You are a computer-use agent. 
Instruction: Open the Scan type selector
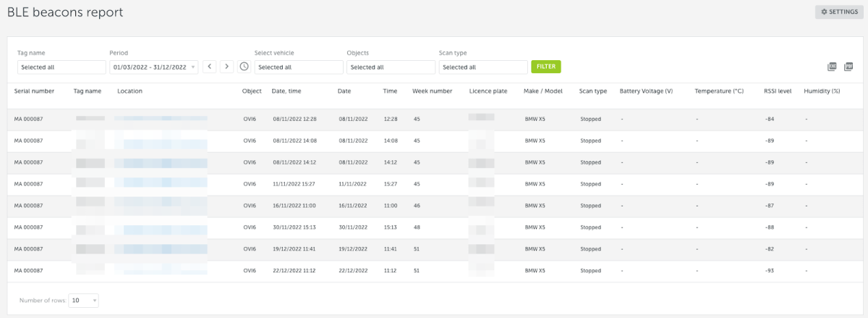(x=482, y=67)
